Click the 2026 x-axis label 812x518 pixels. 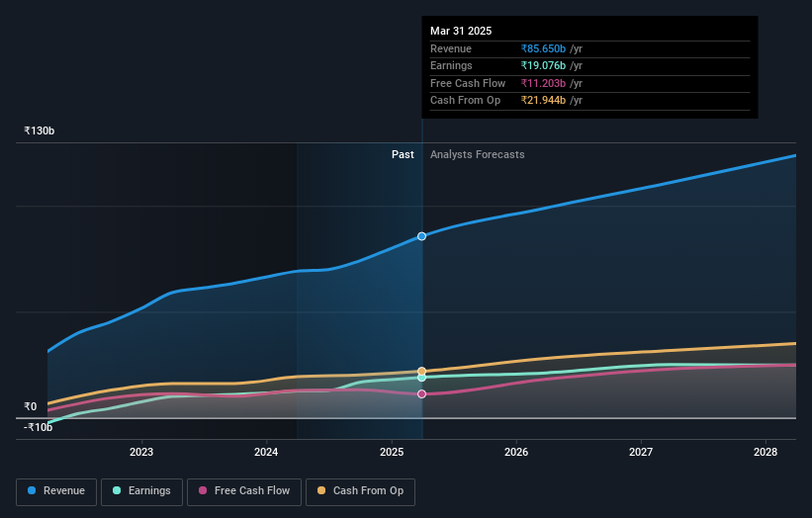point(516,453)
